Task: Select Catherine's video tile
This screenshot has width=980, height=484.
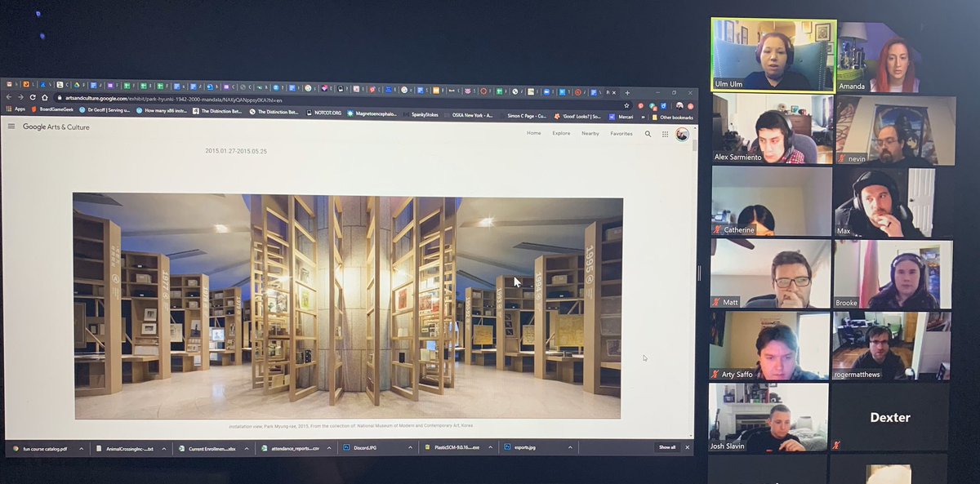Action: pos(772,202)
